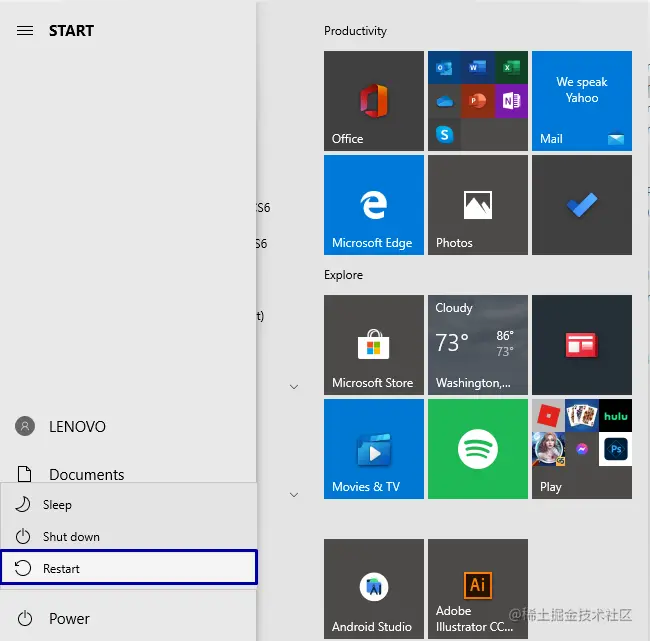The height and width of the screenshot is (641, 650).
Task: Open Hulu in the Play folder
Action: (615, 415)
